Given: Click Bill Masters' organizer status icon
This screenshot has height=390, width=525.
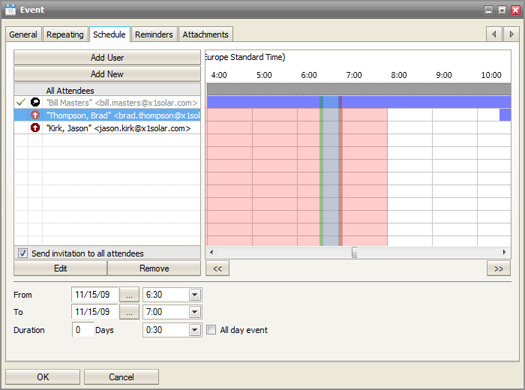Looking at the screenshot, I should click(35, 102).
